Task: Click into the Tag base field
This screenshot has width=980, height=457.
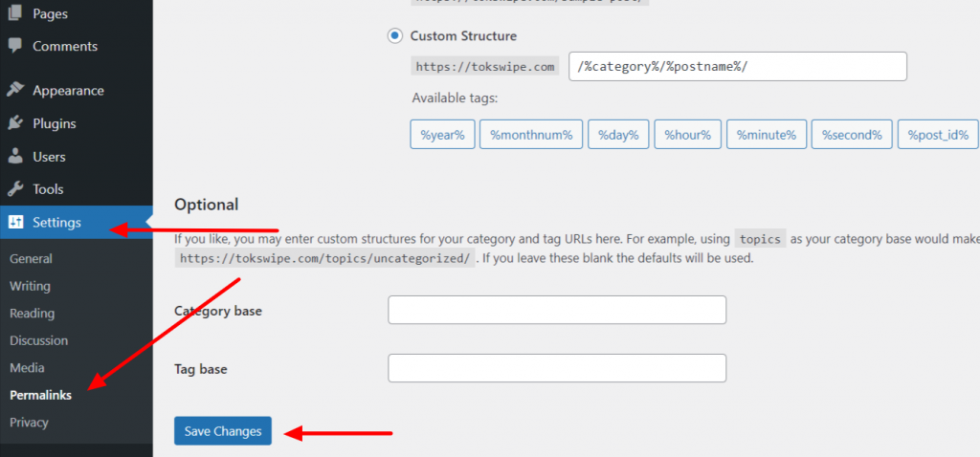Action: (557, 369)
